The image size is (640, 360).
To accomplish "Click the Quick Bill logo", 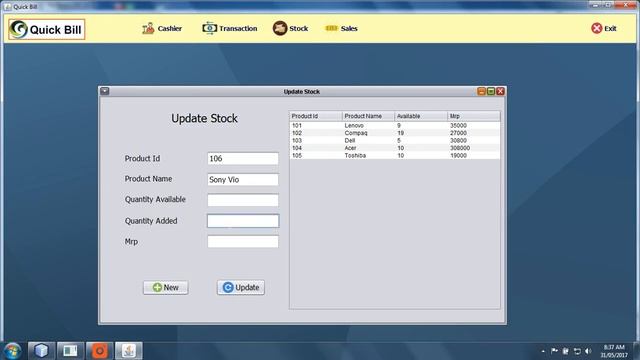I will 47,29.
